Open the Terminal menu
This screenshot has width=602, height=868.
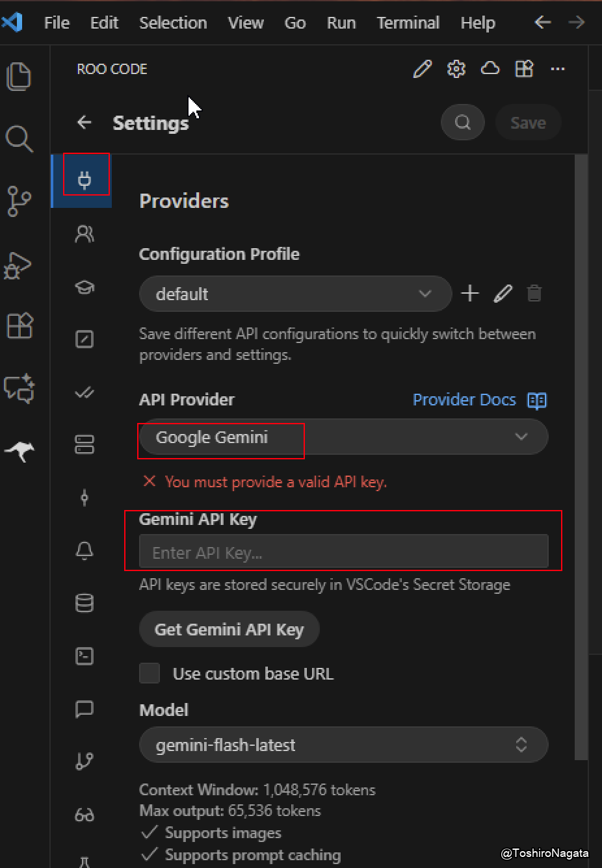pyautogui.click(x=408, y=23)
